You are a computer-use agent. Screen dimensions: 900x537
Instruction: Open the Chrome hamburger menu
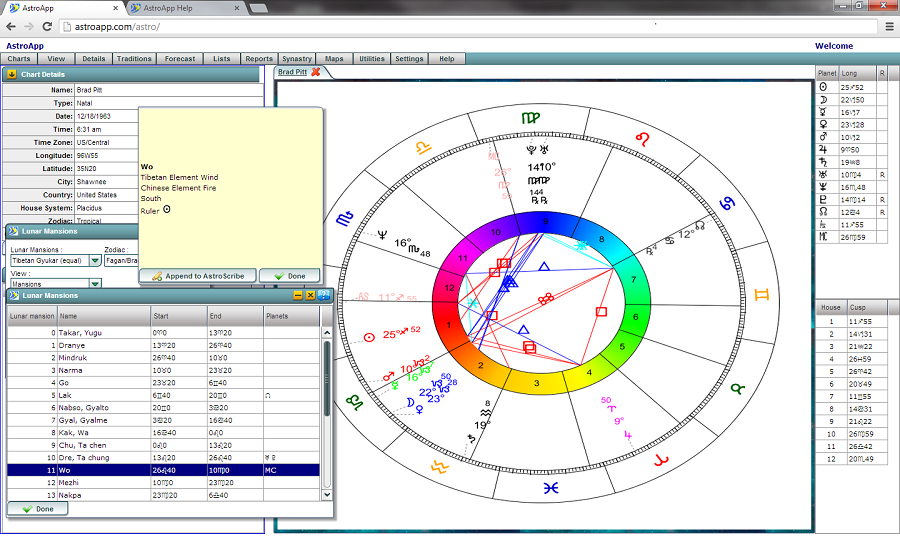point(888,27)
